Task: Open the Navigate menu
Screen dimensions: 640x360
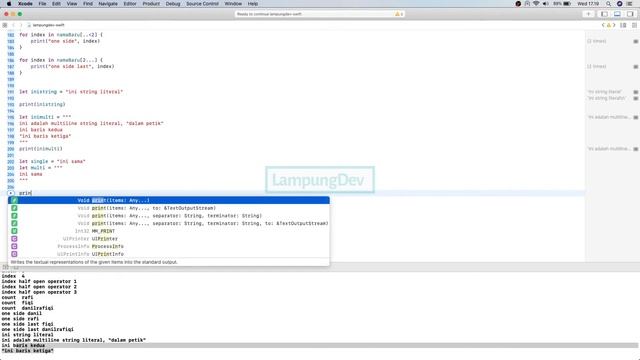Action: [x=108, y=4]
